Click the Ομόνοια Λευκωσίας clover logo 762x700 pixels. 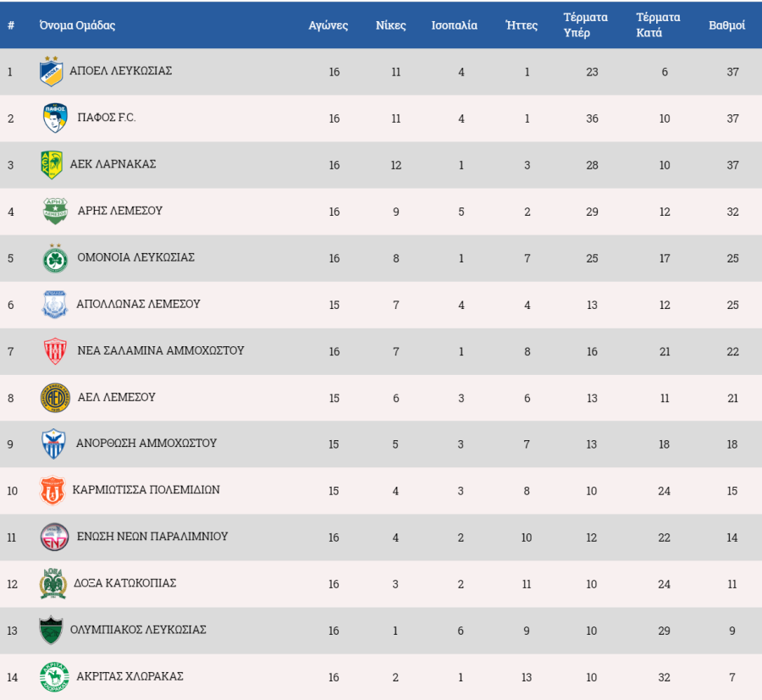[55, 257]
